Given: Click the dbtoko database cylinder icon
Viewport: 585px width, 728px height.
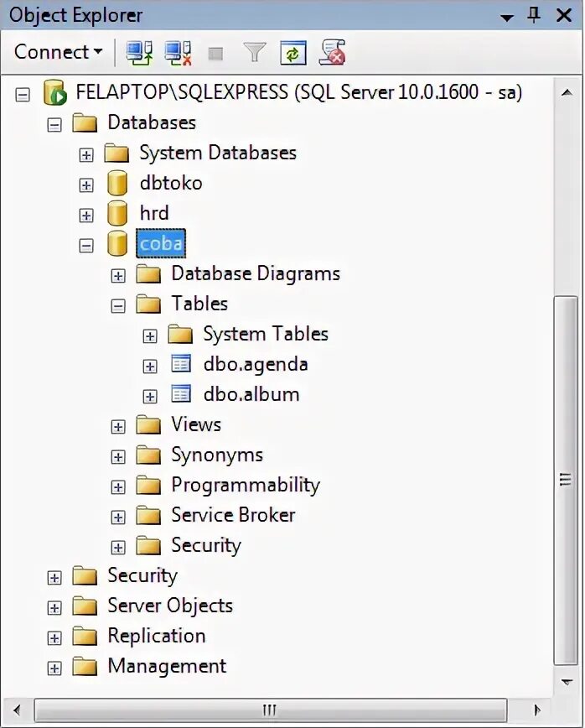Looking at the screenshot, I should (x=116, y=183).
